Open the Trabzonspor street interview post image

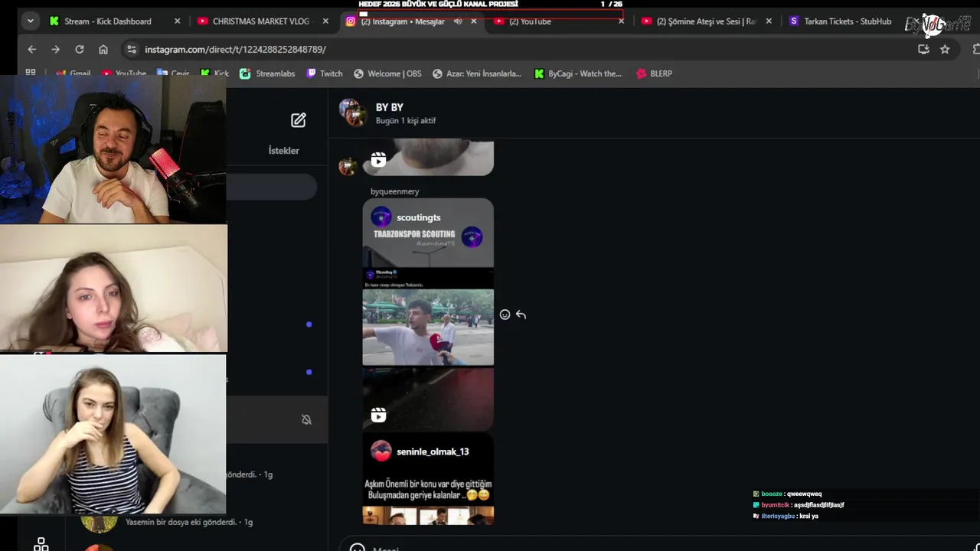(428, 327)
